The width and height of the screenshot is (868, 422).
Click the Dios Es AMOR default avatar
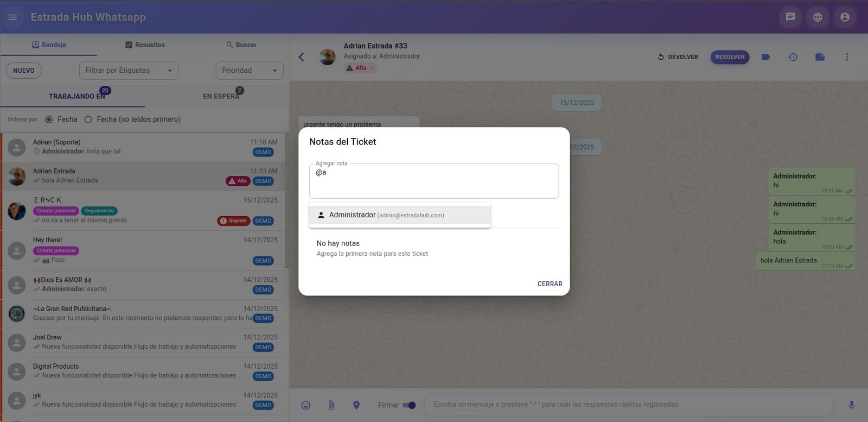click(x=17, y=285)
